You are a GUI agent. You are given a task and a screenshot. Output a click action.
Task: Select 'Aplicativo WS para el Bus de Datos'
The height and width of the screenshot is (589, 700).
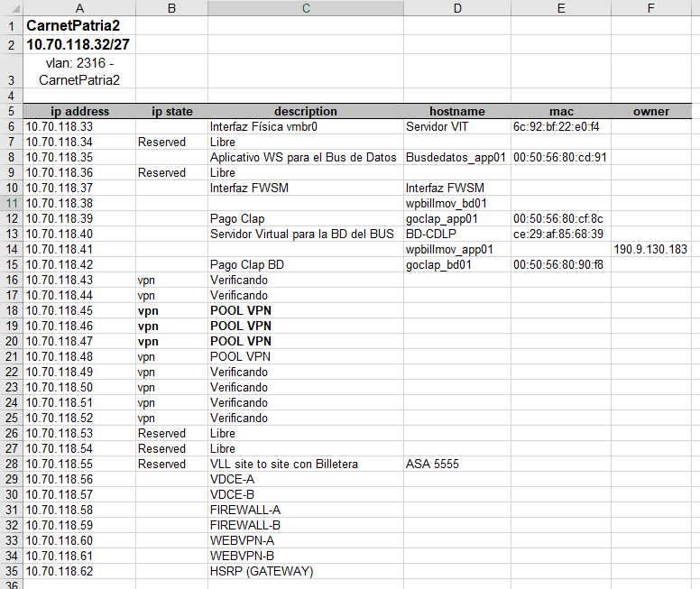(x=306, y=157)
